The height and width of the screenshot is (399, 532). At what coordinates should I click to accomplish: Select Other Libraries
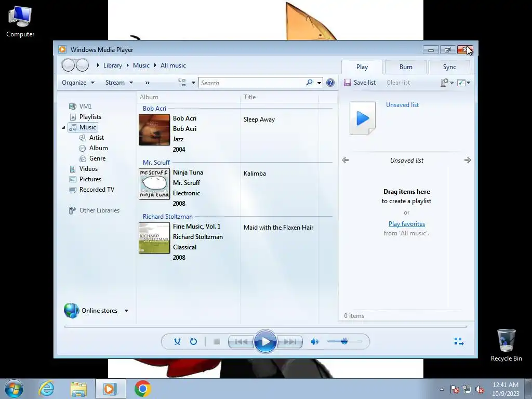click(94, 210)
